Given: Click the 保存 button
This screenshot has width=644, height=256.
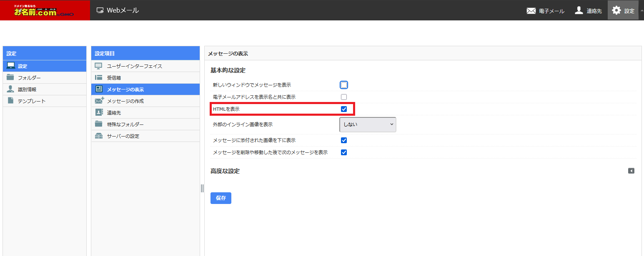Looking at the screenshot, I should click(221, 198).
